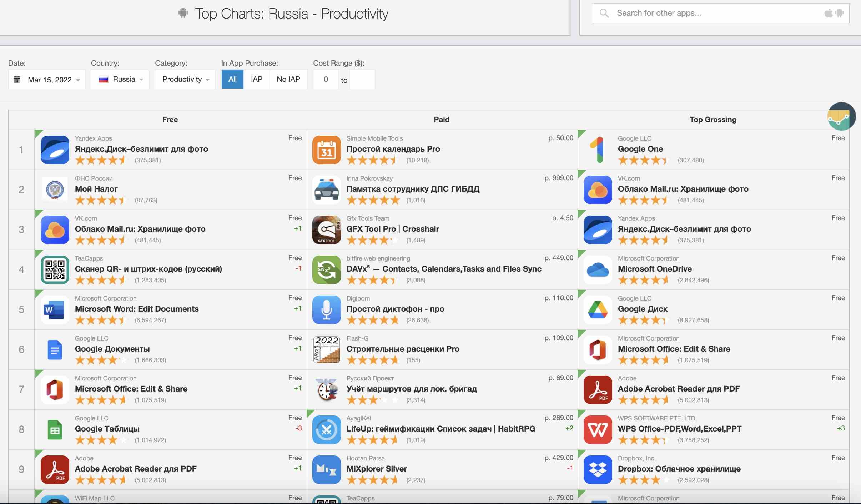
Task: Click the DAVx5 sync app icon
Action: pos(326,269)
